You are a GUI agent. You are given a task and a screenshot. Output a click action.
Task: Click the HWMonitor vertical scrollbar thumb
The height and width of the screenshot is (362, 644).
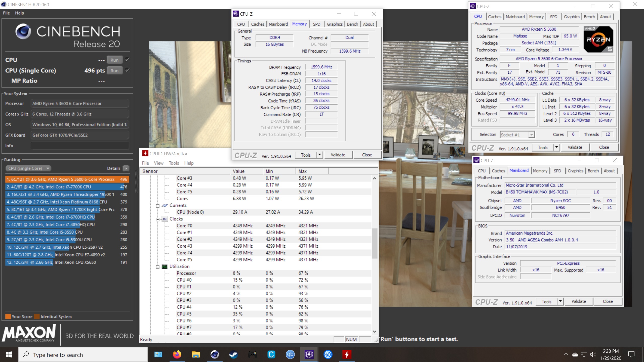[x=375, y=243]
